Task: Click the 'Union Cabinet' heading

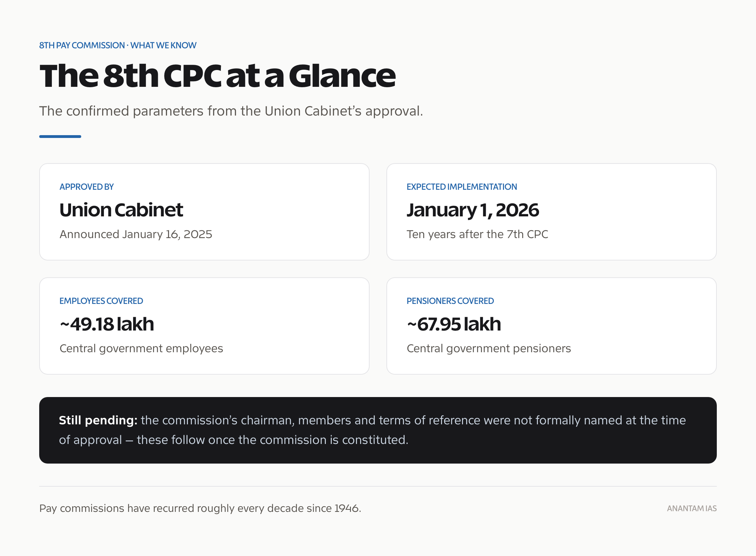Action: (121, 210)
